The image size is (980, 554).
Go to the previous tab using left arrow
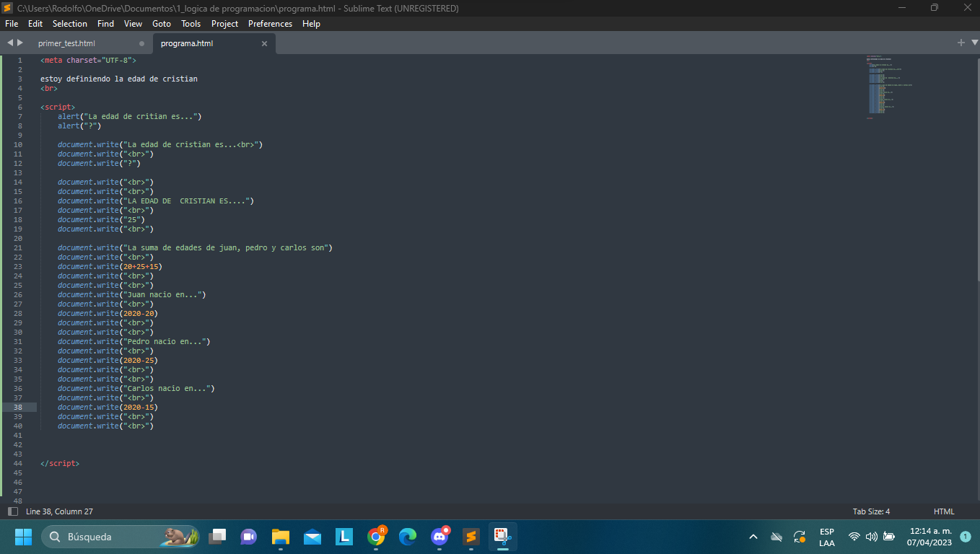10,43
